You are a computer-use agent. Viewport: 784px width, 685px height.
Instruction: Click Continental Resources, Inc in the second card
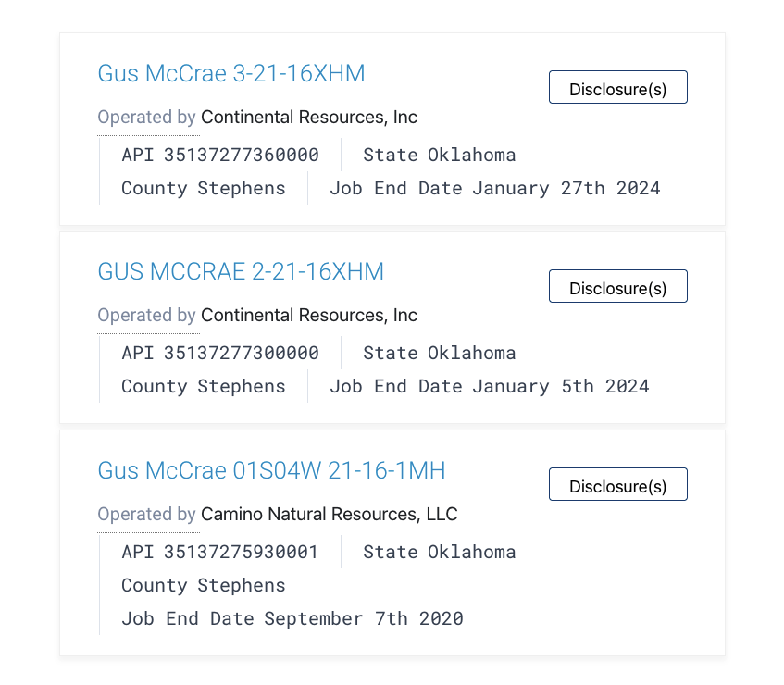coord(309,315)
